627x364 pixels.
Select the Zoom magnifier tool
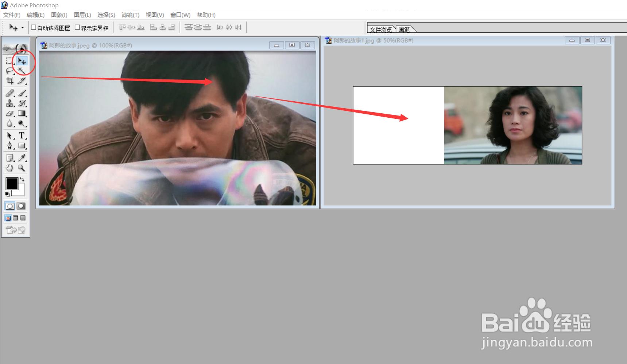coord(22,168)
